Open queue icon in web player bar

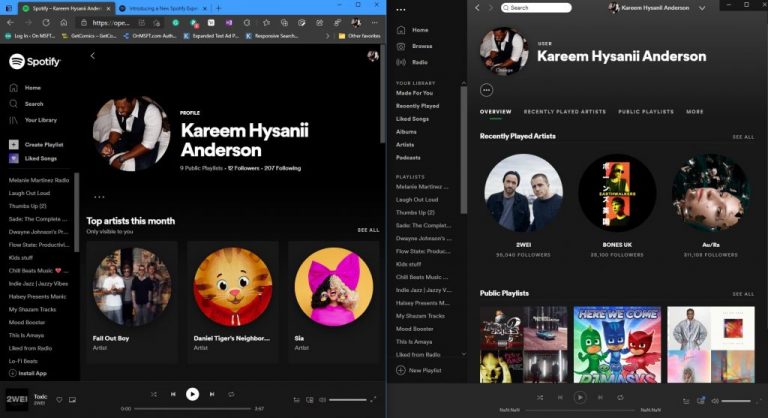[x=296, y=400]
